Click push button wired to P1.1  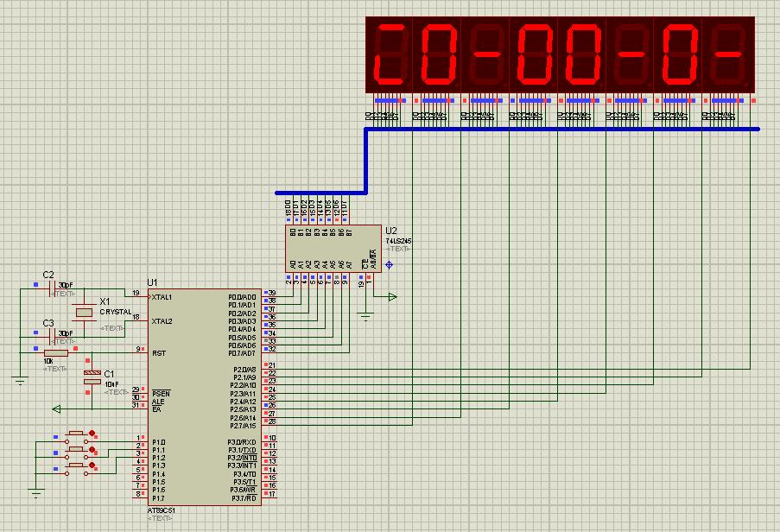coord(77,452)
